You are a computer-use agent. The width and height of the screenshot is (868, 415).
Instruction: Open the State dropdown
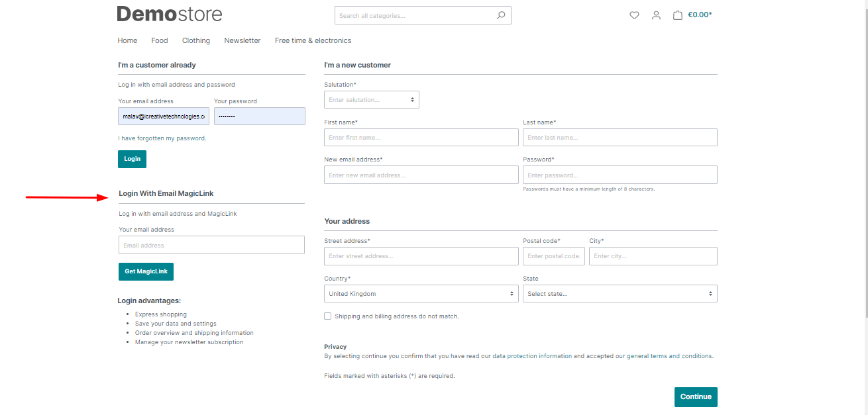coord(620,294)
